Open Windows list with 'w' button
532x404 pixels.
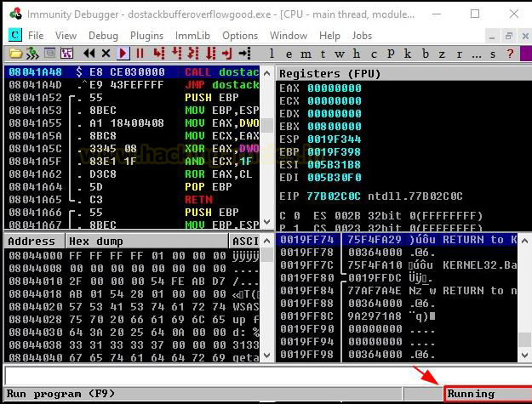tap(340, 54)
